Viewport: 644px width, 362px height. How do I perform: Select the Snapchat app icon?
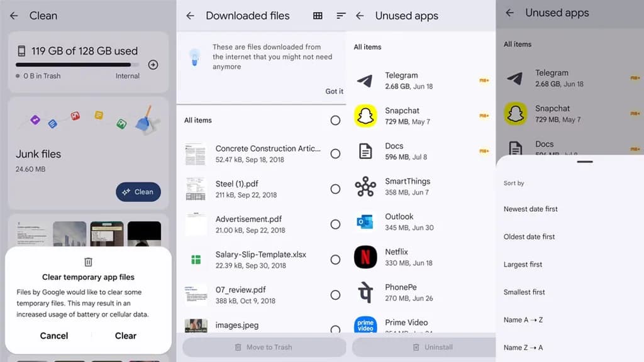tap(366, 114)
